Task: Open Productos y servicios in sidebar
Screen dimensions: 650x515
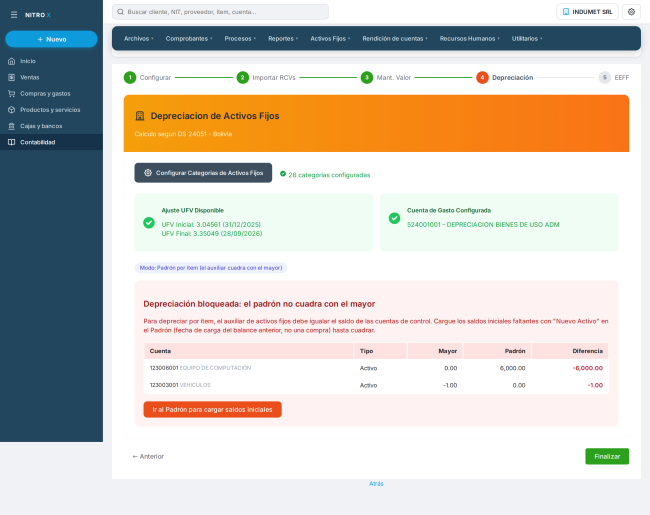Action: [x=51, y=109]
